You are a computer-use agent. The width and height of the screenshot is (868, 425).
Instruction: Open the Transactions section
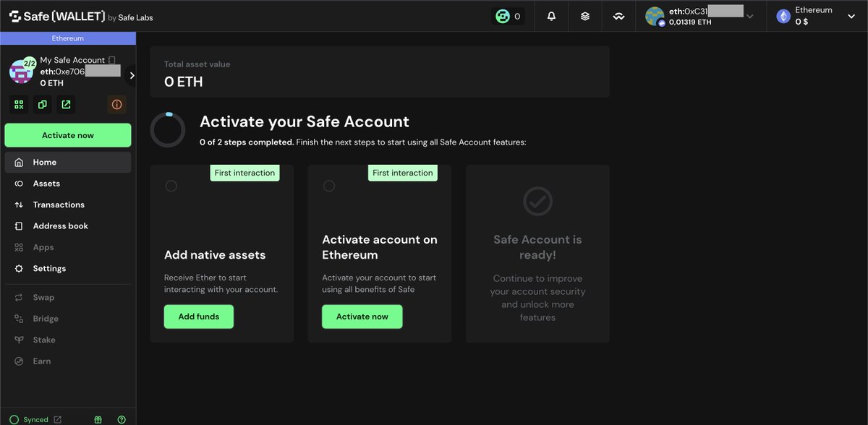[x=68, y=205]
